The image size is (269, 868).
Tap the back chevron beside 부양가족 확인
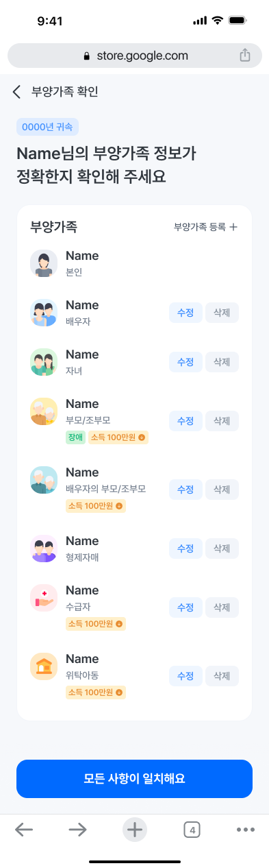[x=16, y=92]
